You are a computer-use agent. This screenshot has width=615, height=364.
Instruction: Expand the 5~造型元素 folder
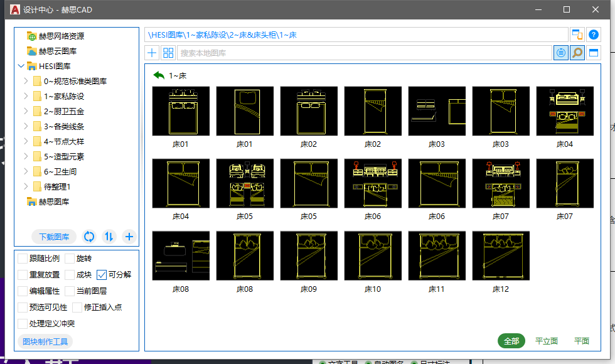[x=26, y=156]
